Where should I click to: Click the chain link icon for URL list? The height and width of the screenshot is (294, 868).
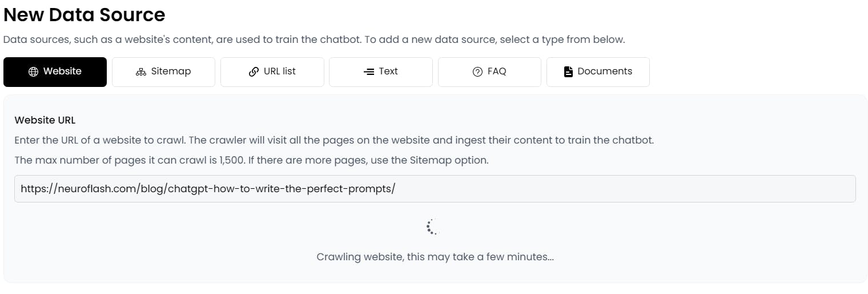pos(254,71)
